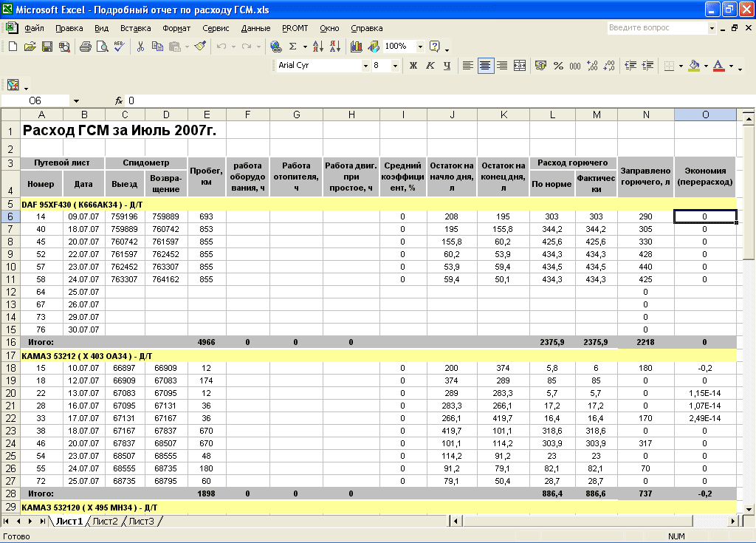Open the Правка menu
Image resolution: width=756 pixels, height=543 pixels.
click(x=69, y=28)
